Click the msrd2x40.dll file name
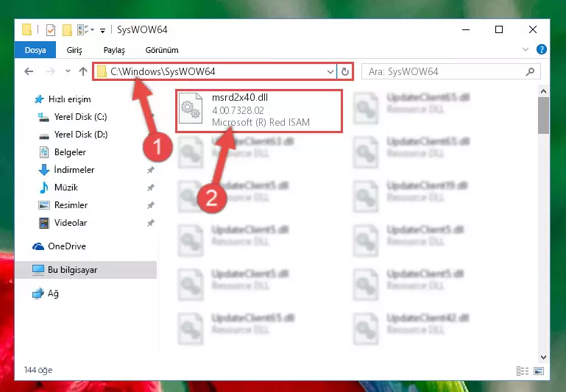Image resolution: width=566 pixels, height=392 pixels. tap(240, 97)
